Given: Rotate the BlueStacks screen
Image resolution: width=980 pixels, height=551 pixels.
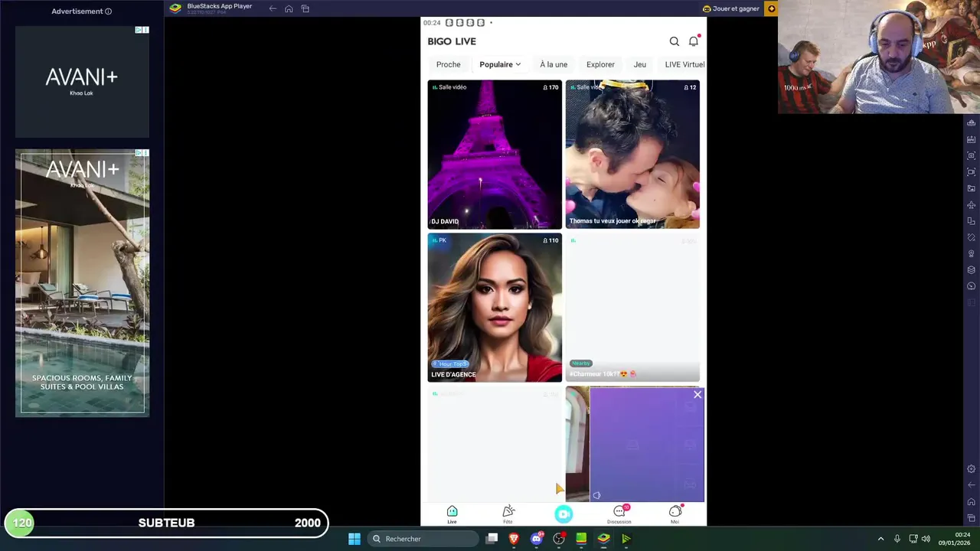Looking at the screenshot, I should (972, 221).
